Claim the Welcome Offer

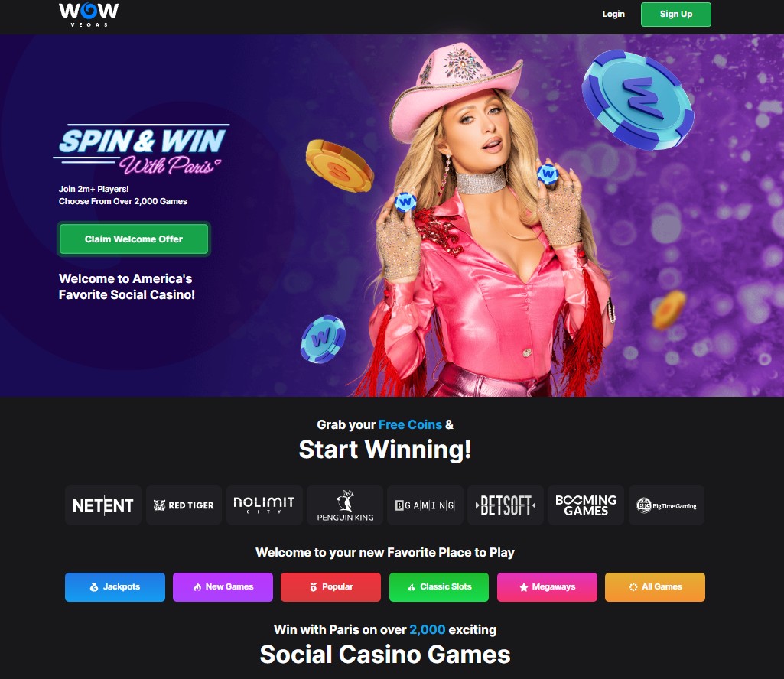(134, 239)
